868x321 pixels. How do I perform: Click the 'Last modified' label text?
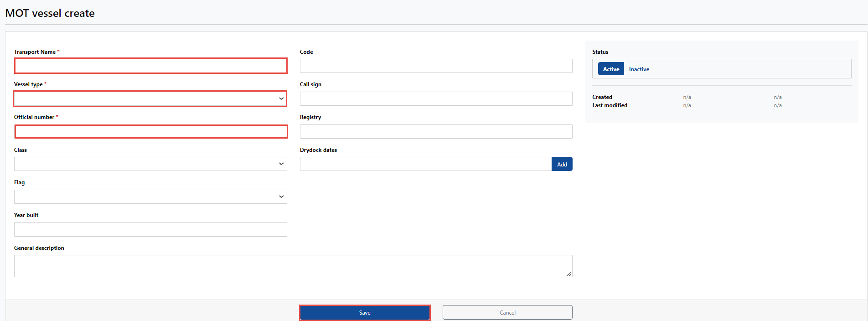click(610, 105)
